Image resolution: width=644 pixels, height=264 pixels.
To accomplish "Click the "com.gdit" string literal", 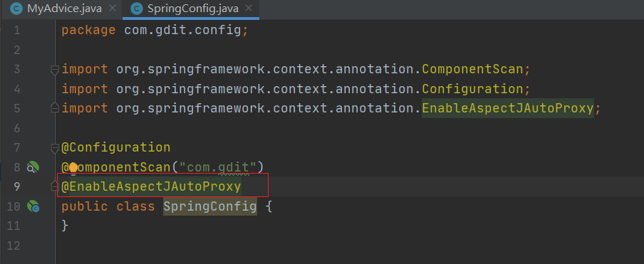I will pos(218,167).
